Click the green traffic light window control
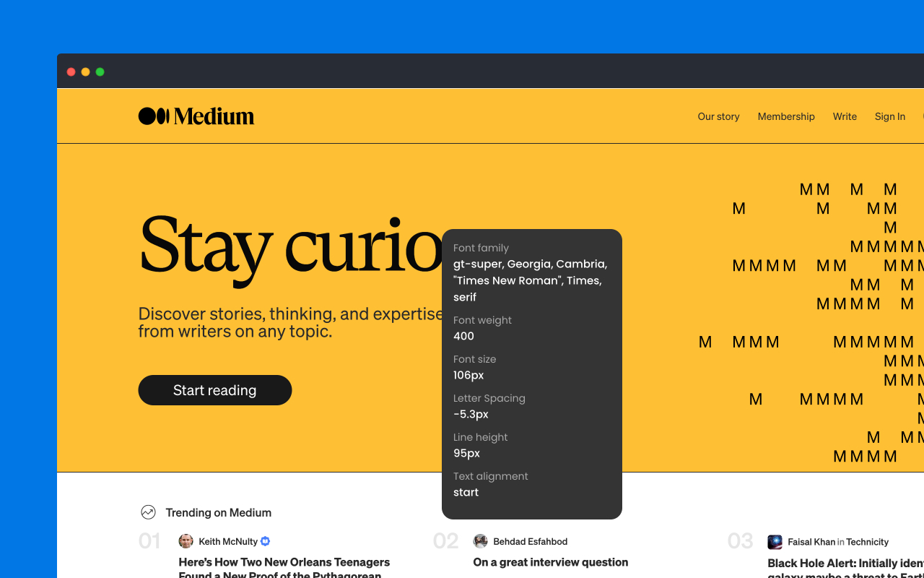Viewport: 924px width, 578px height. point(100,72)
